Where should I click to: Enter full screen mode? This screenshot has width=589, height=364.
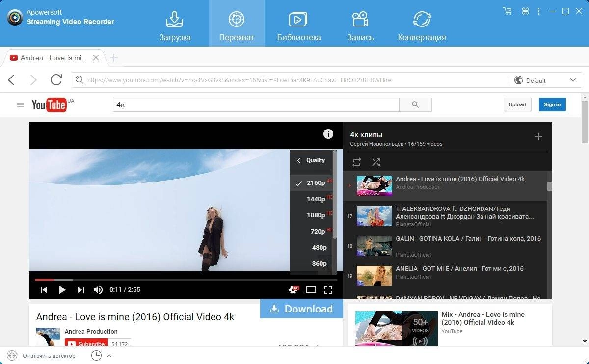point(328,290)
